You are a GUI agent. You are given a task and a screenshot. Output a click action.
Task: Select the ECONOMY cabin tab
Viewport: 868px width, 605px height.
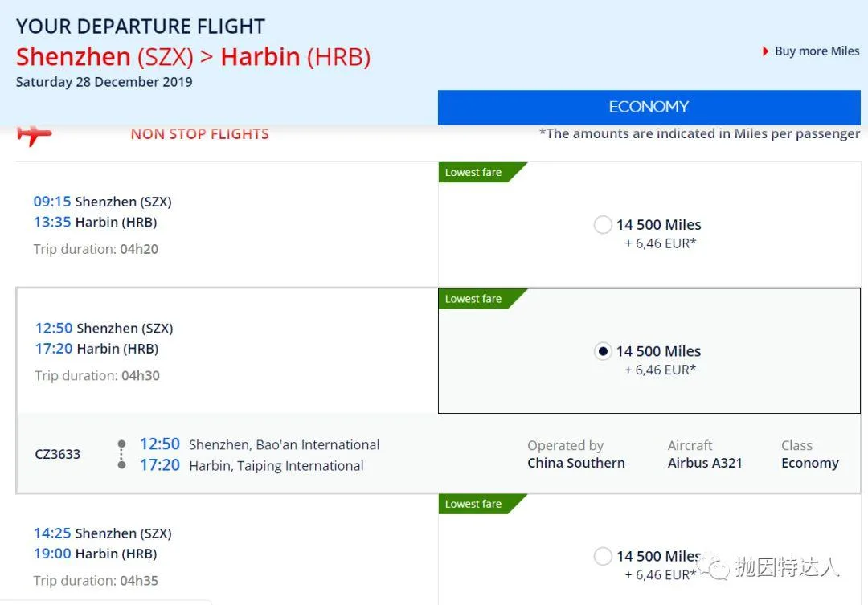click(x=649, y=107)
